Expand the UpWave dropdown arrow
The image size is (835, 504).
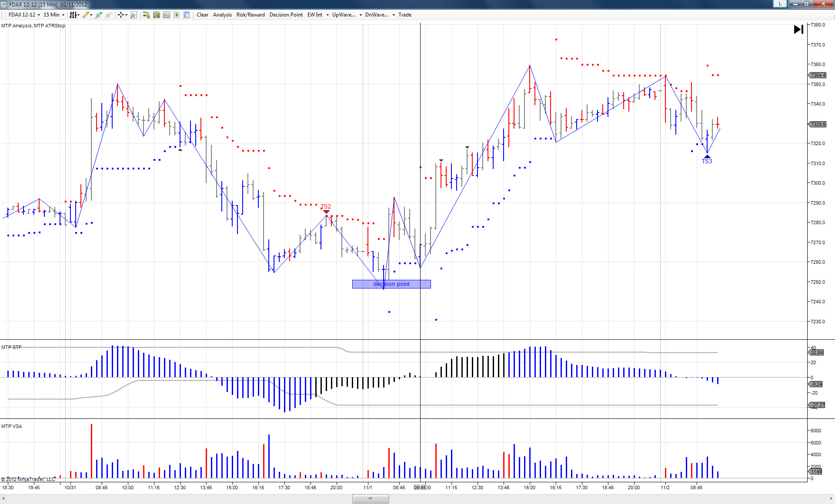click(361, 15)
